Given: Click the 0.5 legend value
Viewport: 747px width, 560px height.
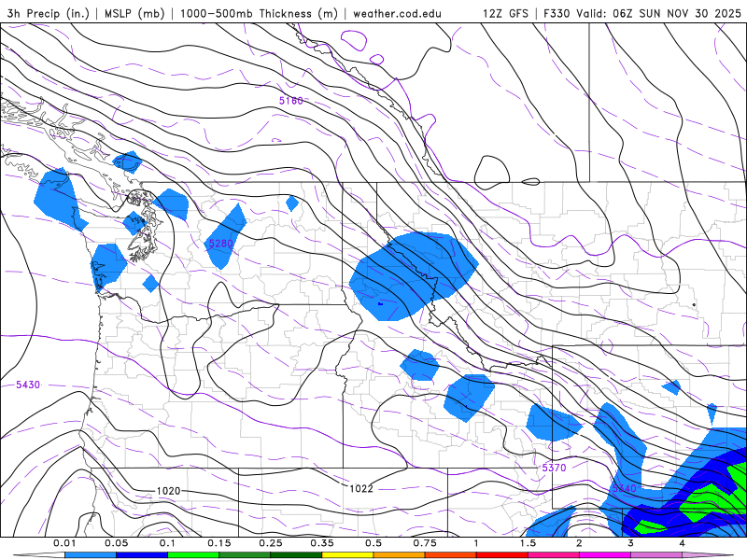Looking at the screenshot, I should click(373, 543).
